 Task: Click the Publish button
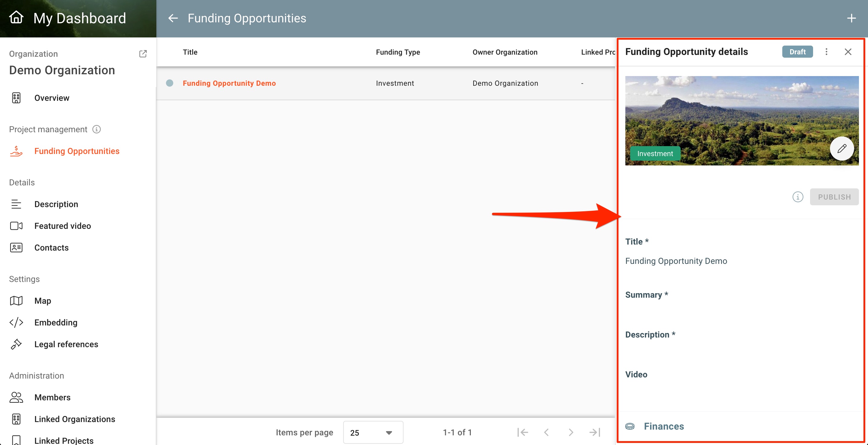pos(834,197)
